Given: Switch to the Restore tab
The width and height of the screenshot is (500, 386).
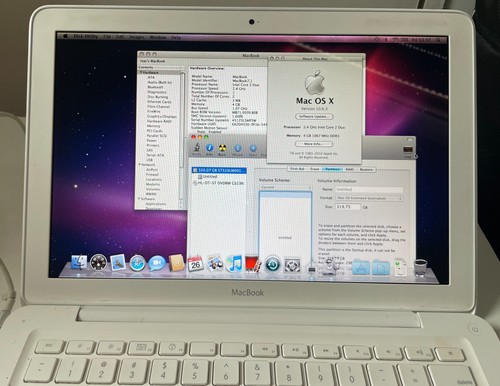Looking at the screenshot, I should coord(366,170).
